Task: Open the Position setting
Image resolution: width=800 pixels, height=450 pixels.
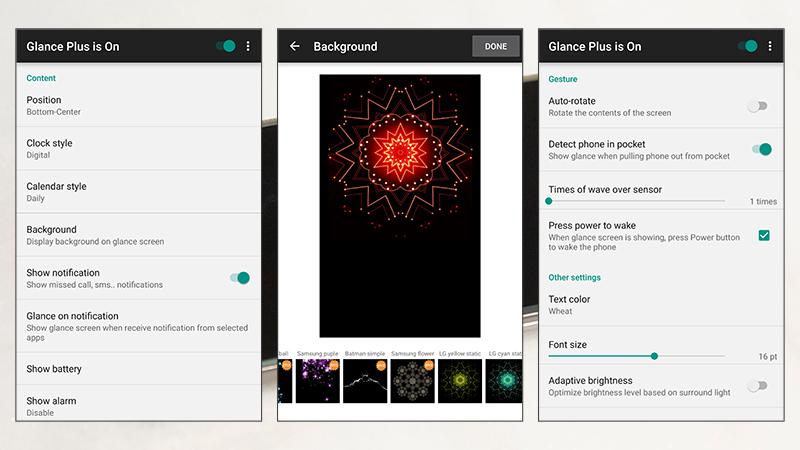Action: point(139,106)
